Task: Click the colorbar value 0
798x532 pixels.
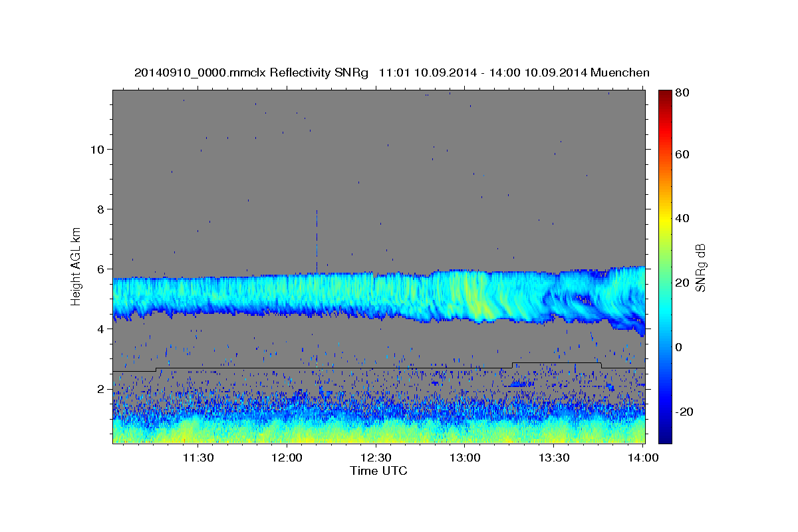Action: (x=678, y=347)
